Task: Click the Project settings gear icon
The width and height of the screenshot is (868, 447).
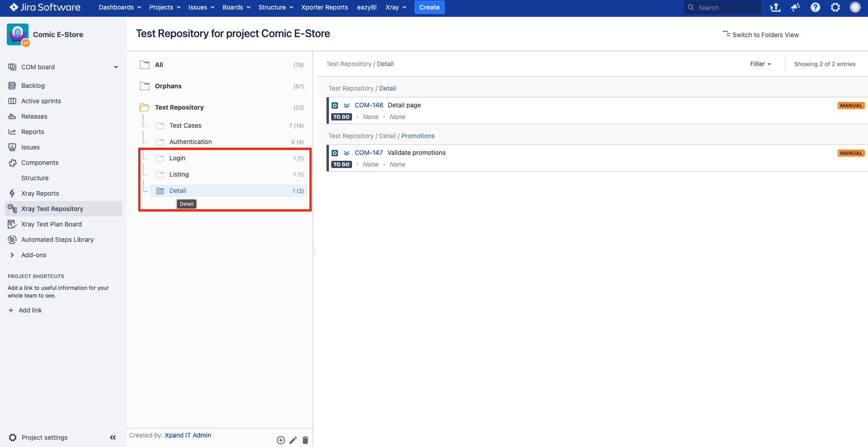Action: point(13,437)
